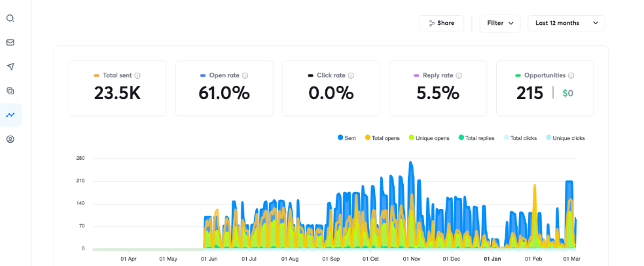Viewport: 644px width, 266px height.
Task: Click the share icon inside Share button
Action: 432,24
